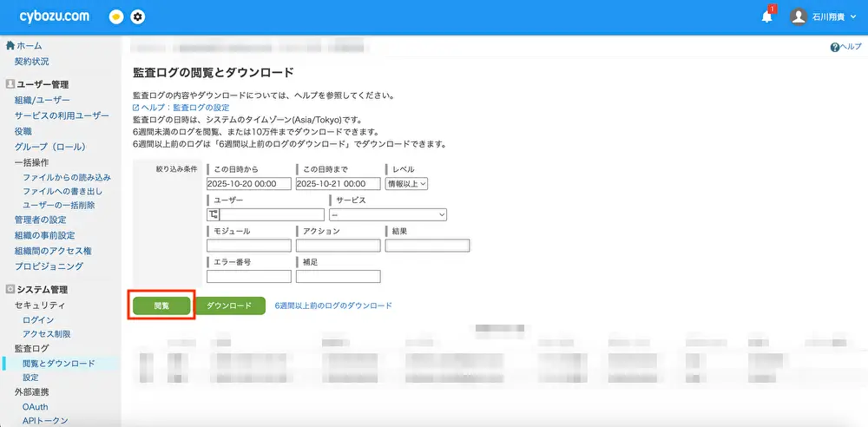Open プロビジョニング
This screenshot has width=868, height=427.
coord(49,266)
